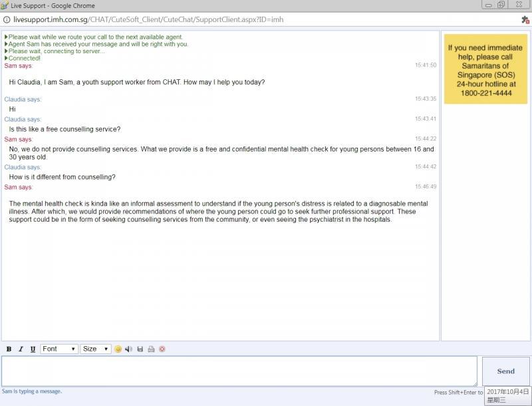Open the Size dropdown

(96, 349)
